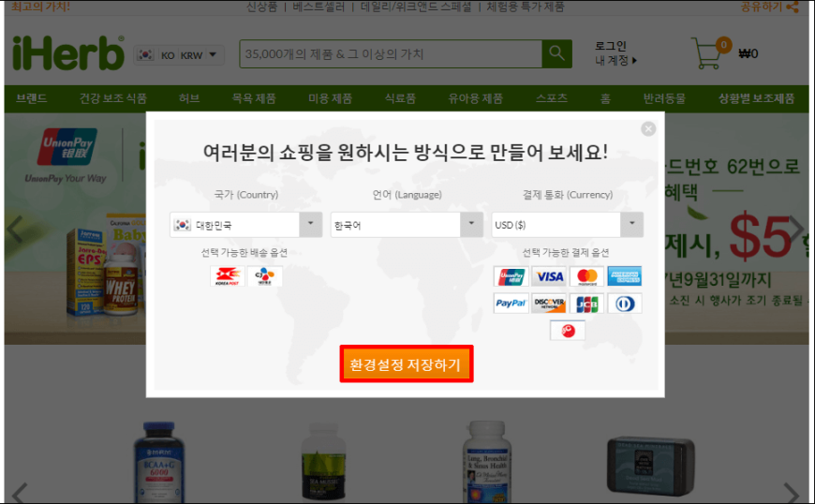Open the 유아용 제품 menu

476,98
